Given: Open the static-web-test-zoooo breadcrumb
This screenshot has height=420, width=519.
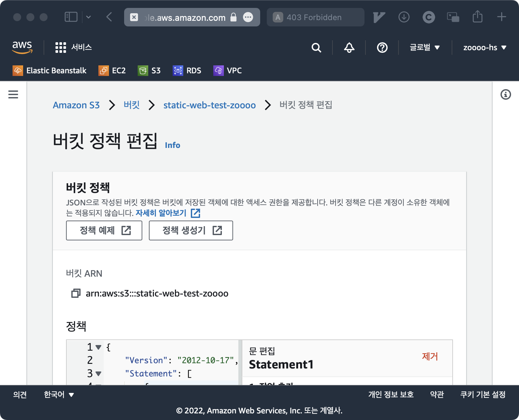Looking at the screenshot, I should tap(210, 105).
